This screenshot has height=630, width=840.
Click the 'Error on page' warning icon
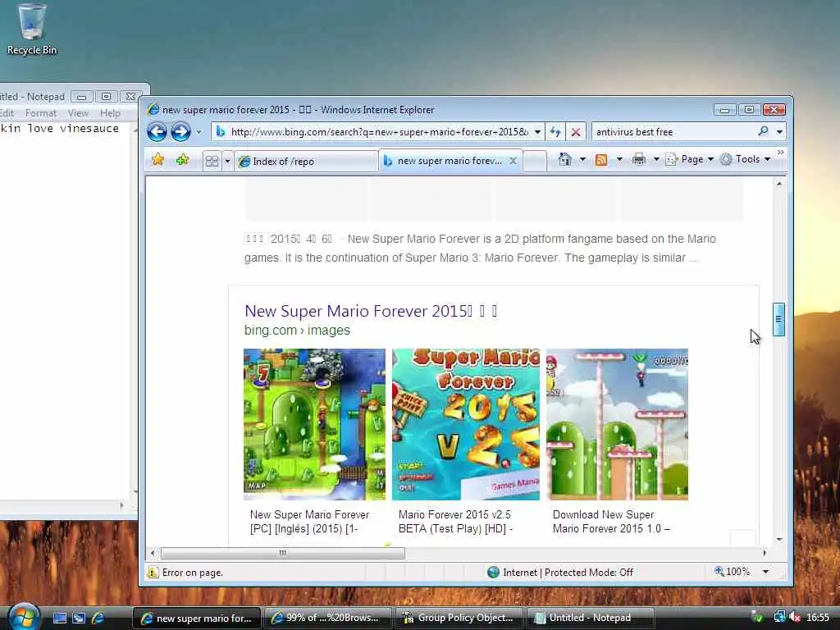[x=153, y=572]
